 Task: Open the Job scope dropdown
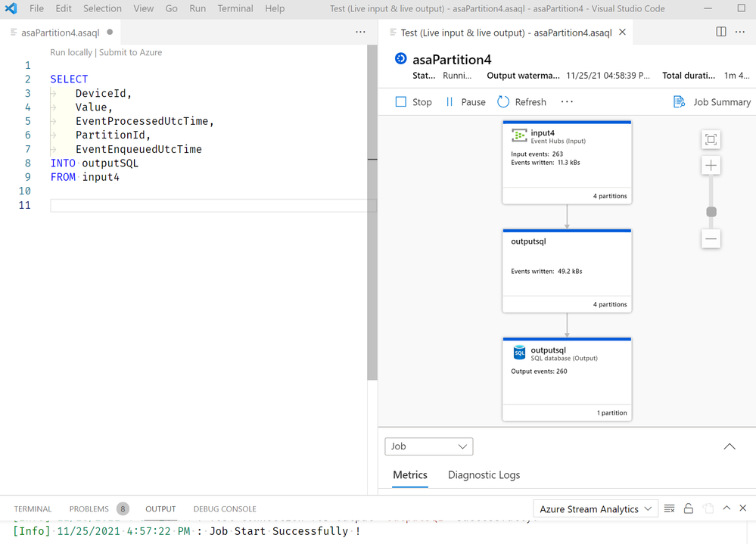(x=428, y=446)
